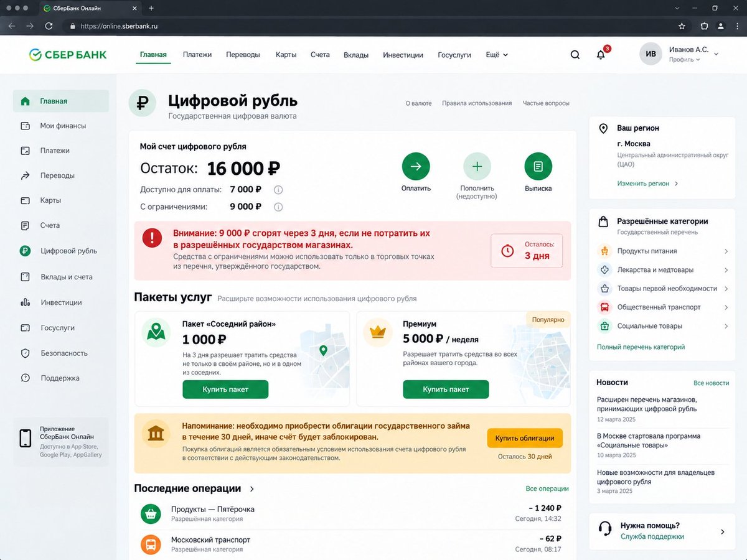Click info icon next to 9 000 ₽

(x=278, y=207)
